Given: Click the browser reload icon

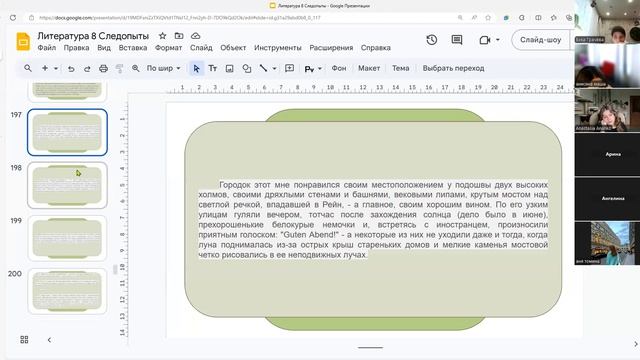Looking at the screenshot, I should tap(13, 18).
